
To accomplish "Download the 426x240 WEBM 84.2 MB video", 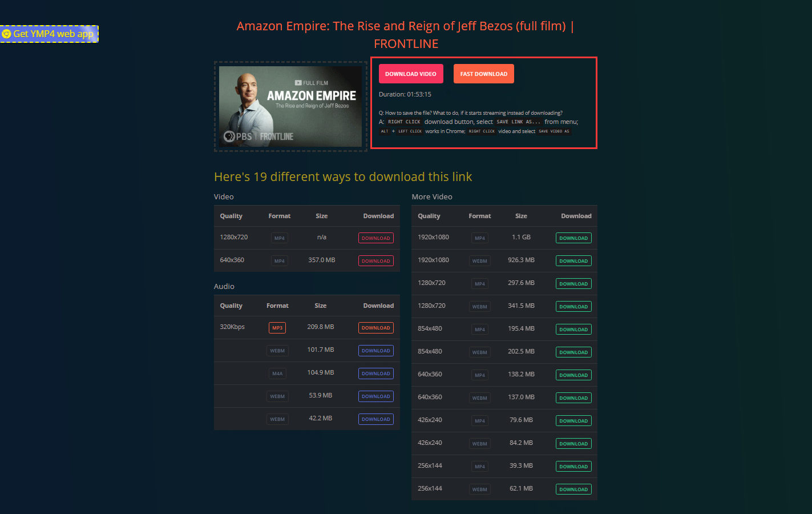I will pos(573,444).
